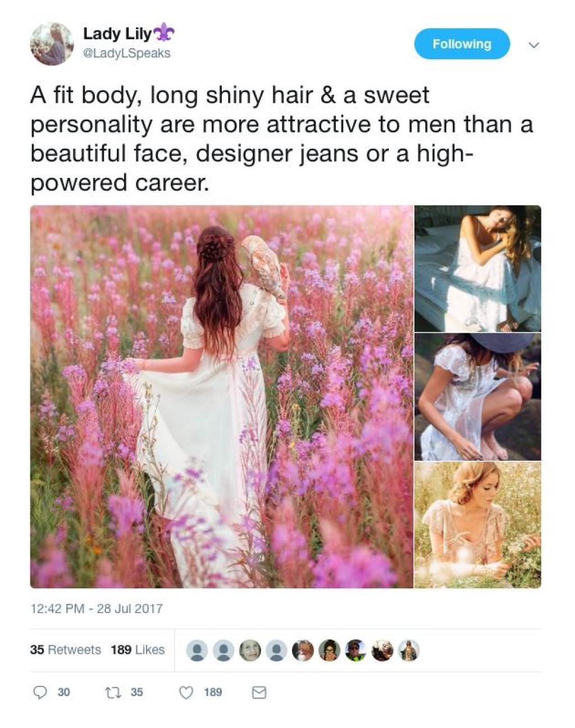View third liker's profile avatar

250,650
